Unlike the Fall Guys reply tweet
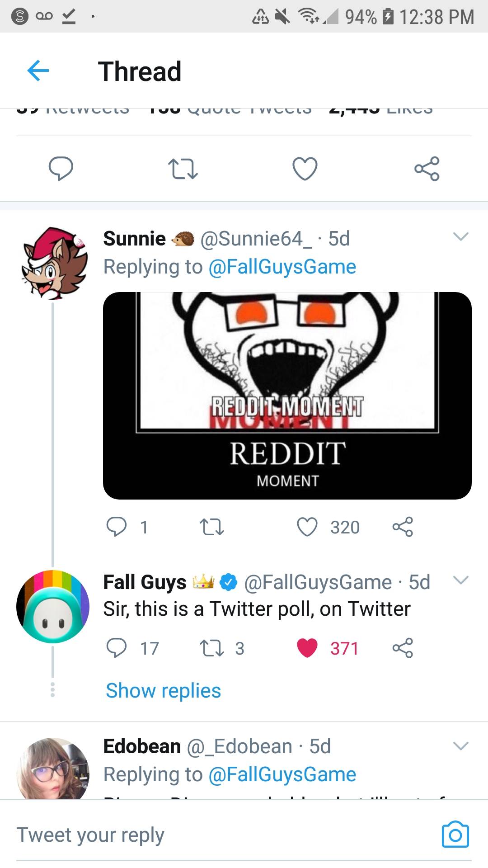 point(307,648)
